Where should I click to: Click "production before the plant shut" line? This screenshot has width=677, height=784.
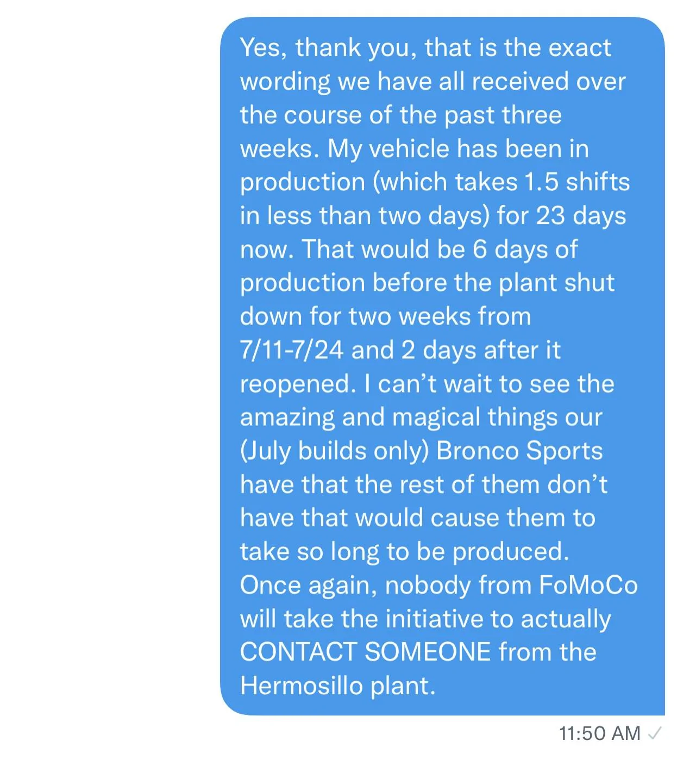click(x=427, y=283)
